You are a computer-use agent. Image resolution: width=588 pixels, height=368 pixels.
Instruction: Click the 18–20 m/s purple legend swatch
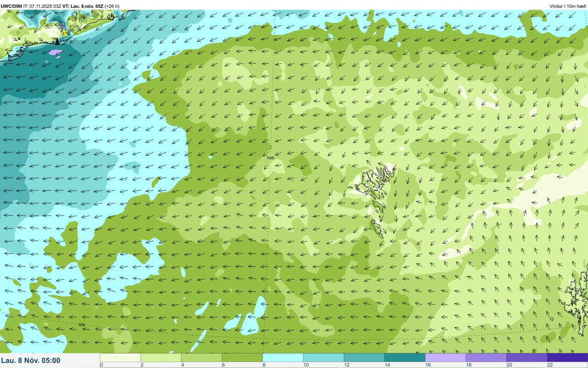[x=486, y=357]
